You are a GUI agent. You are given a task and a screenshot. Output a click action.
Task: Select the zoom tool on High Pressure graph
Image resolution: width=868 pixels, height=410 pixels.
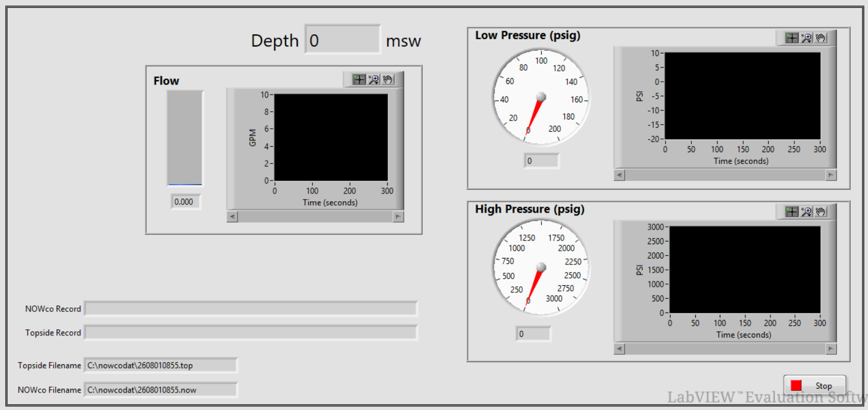click(806, 212)
